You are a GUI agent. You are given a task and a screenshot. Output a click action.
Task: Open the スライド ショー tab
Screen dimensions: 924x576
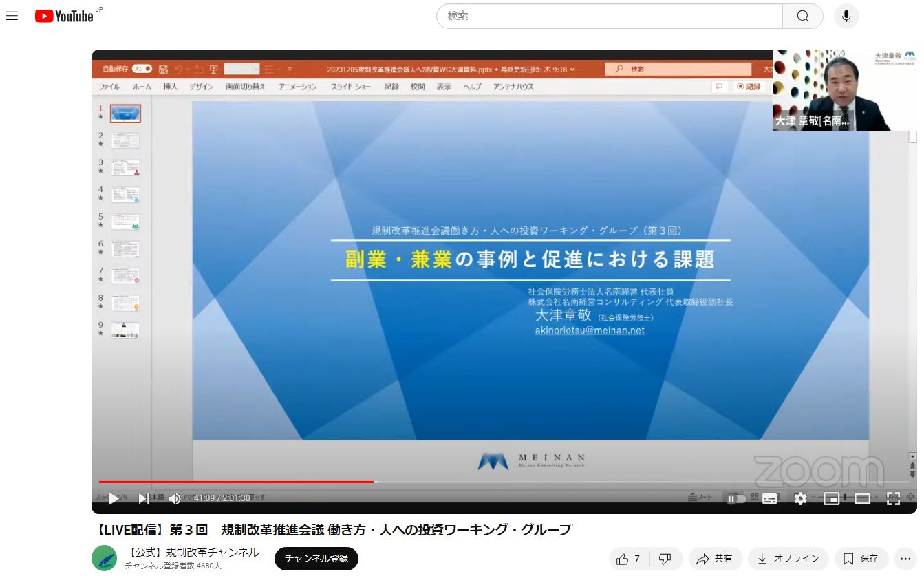coord(351,87)
